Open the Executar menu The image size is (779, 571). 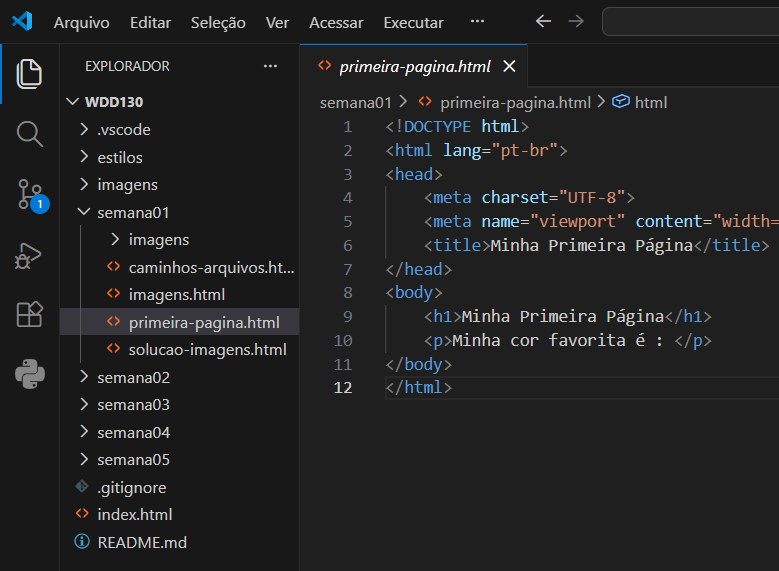tap(413, 23)
